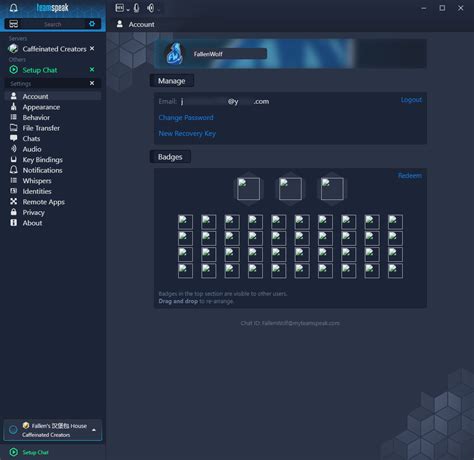Click the contacts icon beside Search
474x460 pixels.
pos(14,24)
